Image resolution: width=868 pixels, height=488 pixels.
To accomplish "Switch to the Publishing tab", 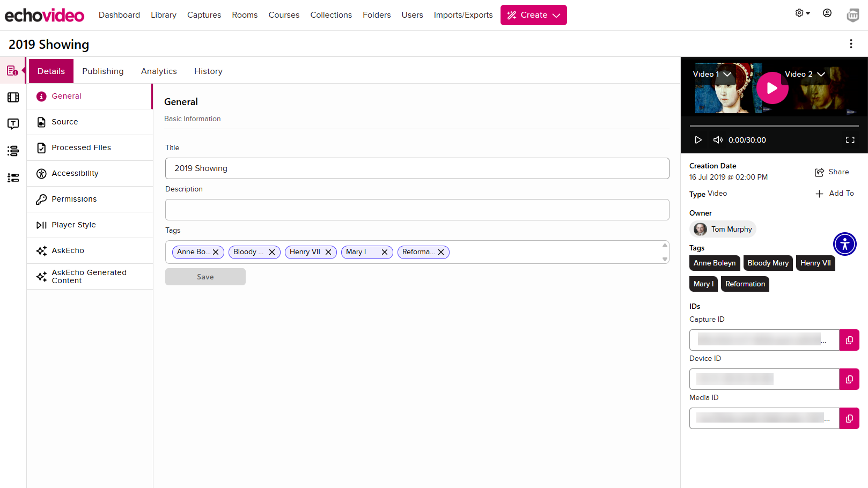I will click(x=102, y=71).
